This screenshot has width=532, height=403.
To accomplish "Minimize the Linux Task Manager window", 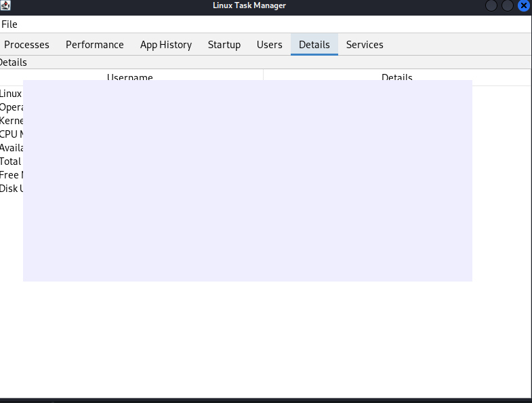I will coord(491,6).
